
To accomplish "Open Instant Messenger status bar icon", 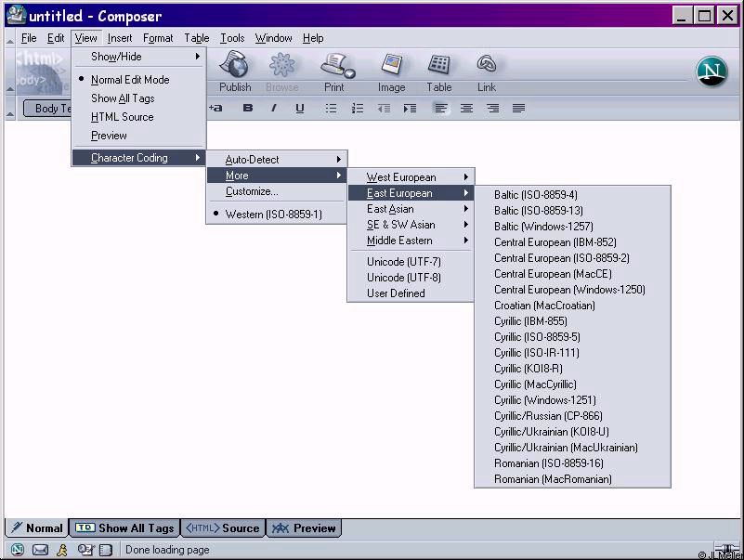I will pyautogui.click(x=61, y=550).
